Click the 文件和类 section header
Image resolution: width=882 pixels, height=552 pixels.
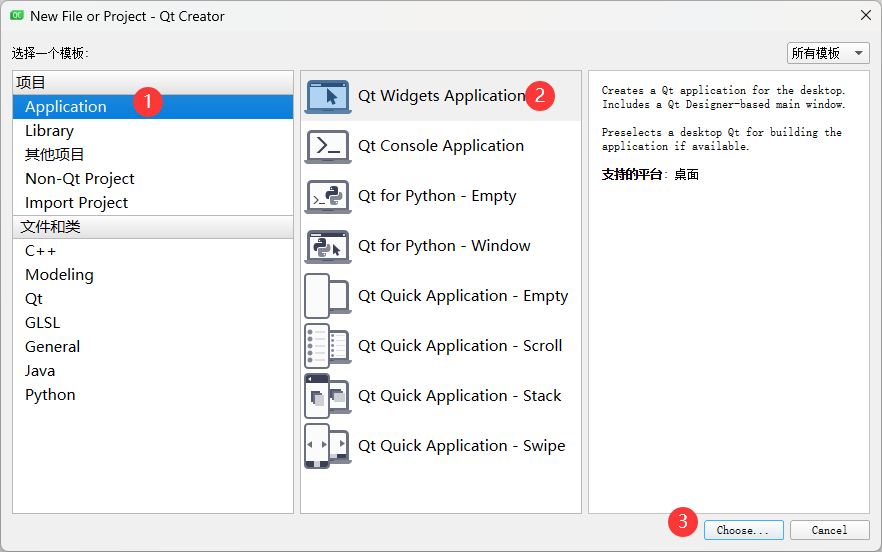[x=153, y=227]
